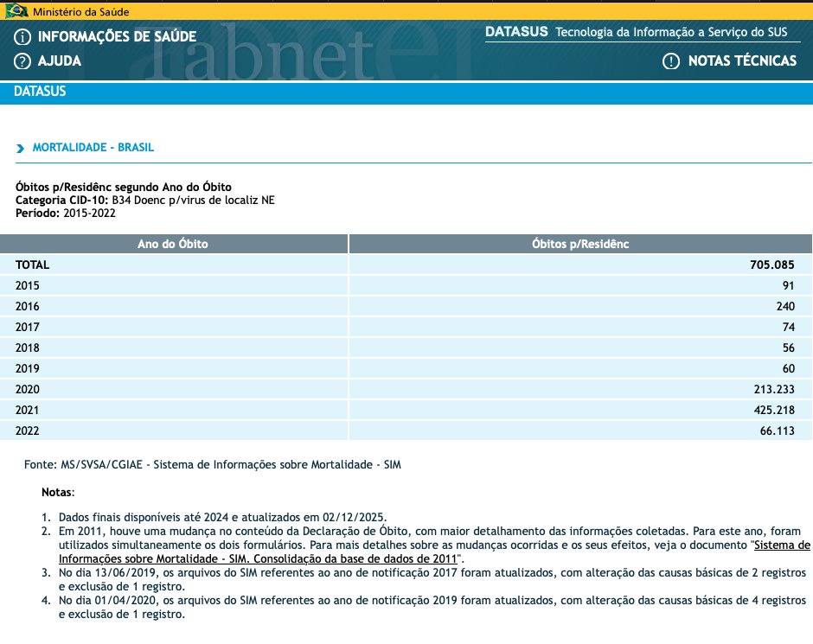Click the Período: 2015-2022 line

66,213
